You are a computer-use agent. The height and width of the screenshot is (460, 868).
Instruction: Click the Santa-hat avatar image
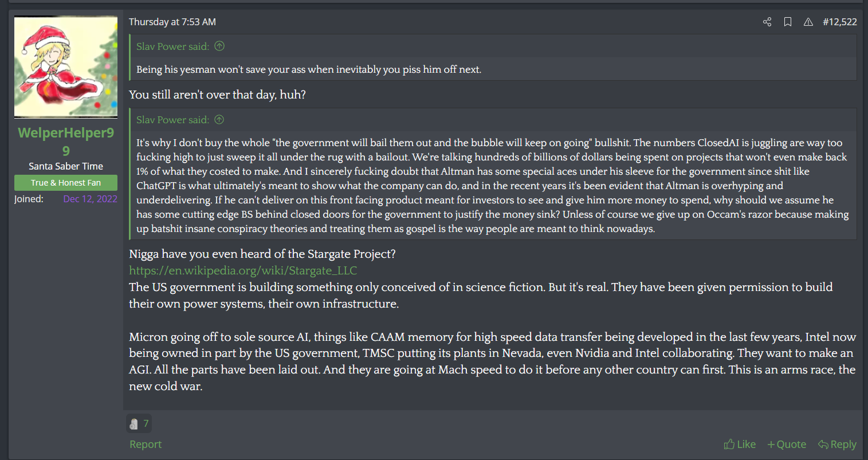point(66,67)
